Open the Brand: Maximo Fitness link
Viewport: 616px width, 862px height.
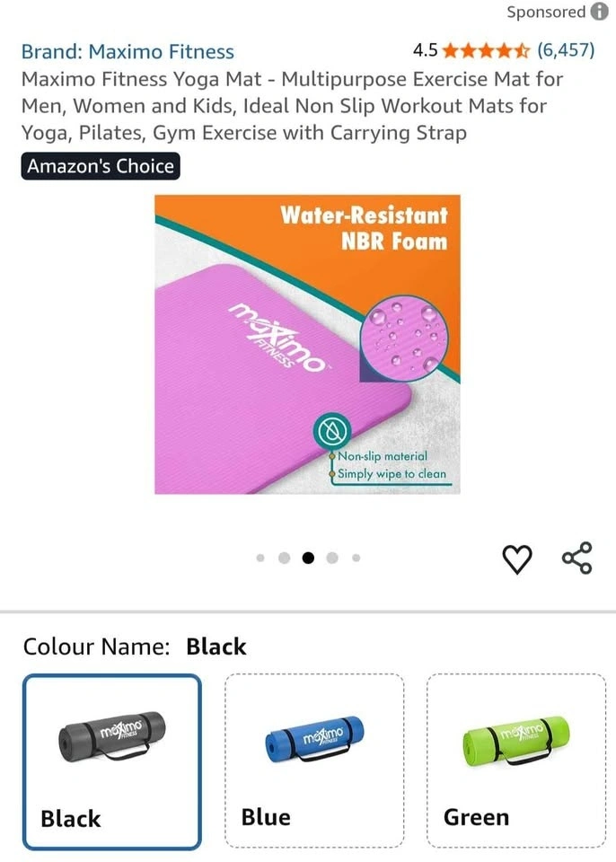coord(128,52)
